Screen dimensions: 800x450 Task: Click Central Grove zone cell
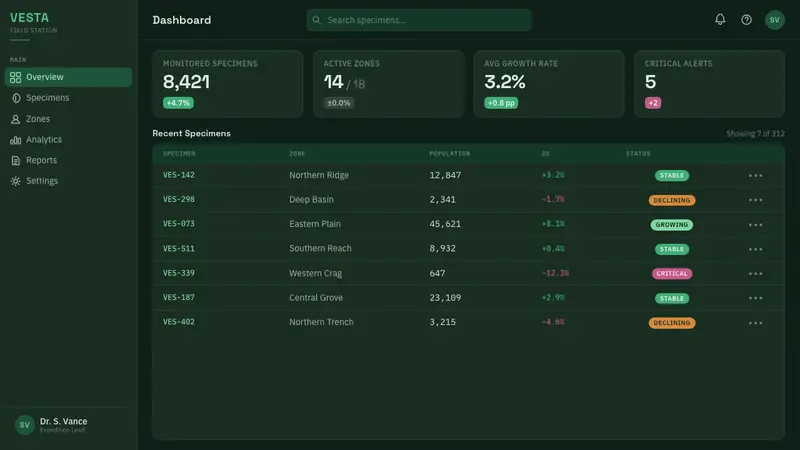tap(316, 297)
